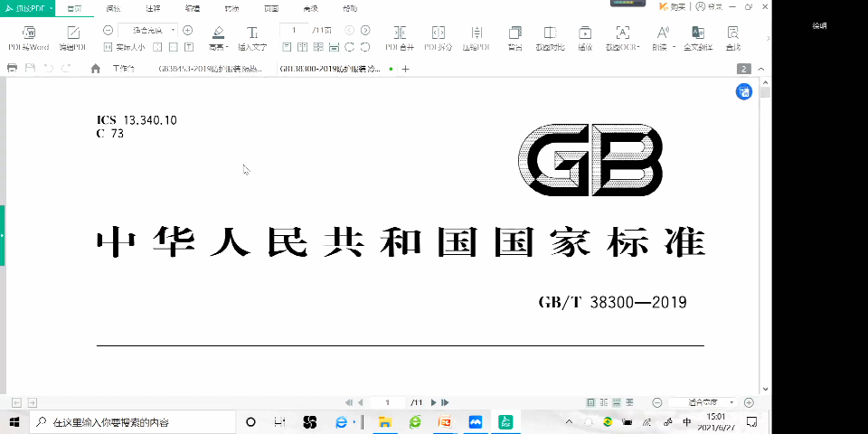The image size is (868, 434).
Task: Rotate page clockwise
Action: [349, 47]
